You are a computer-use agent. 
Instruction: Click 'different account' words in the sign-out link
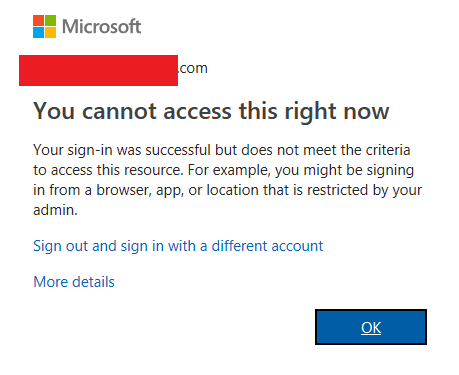pyautogui.click(x=267, y=246)
